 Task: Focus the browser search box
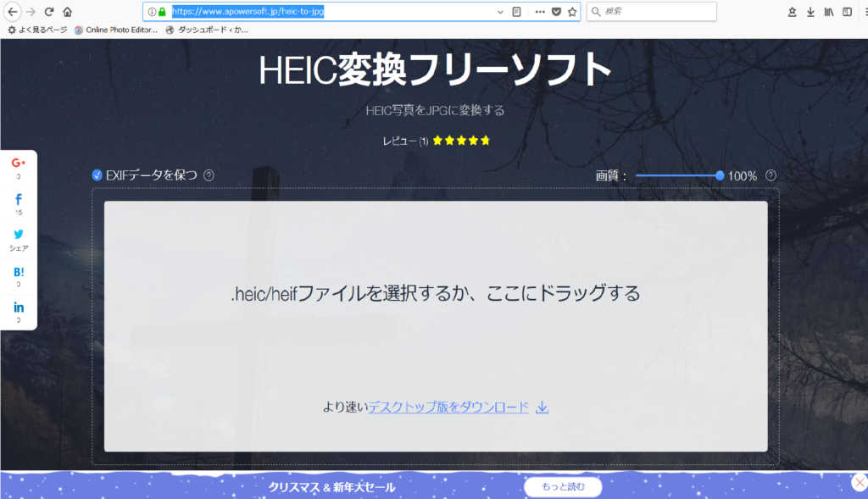[x=652, y=12]
